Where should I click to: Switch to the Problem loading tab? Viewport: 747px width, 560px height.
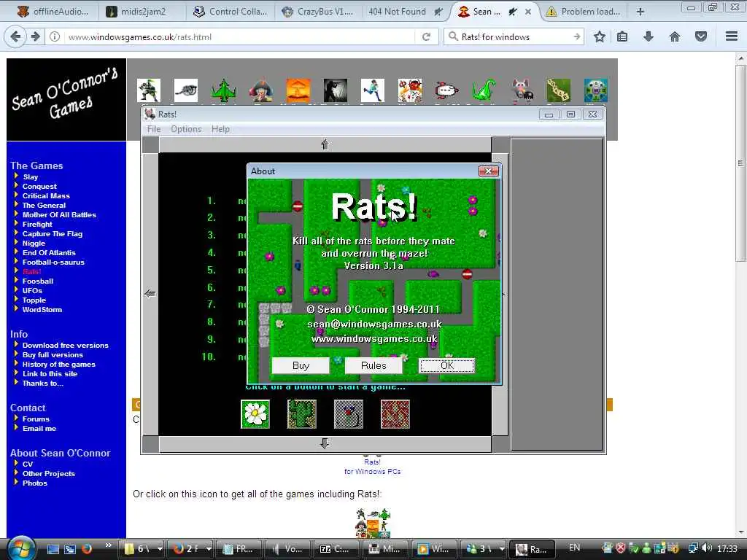click(584, 12)
